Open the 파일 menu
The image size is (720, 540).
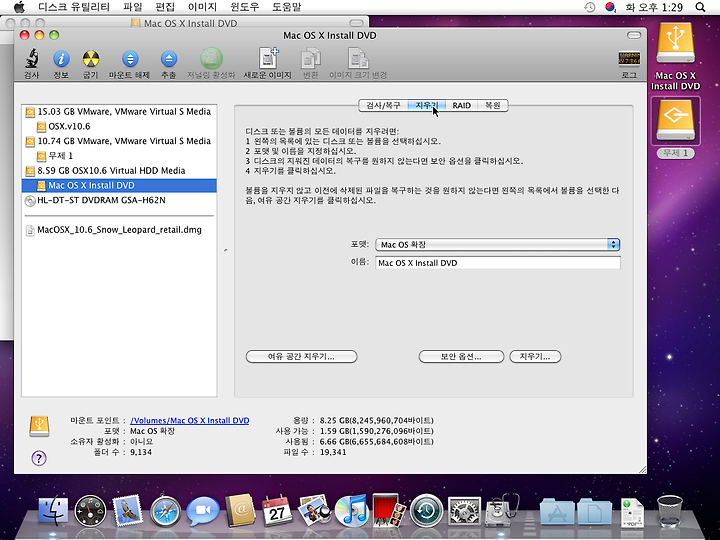coord(133,7)
